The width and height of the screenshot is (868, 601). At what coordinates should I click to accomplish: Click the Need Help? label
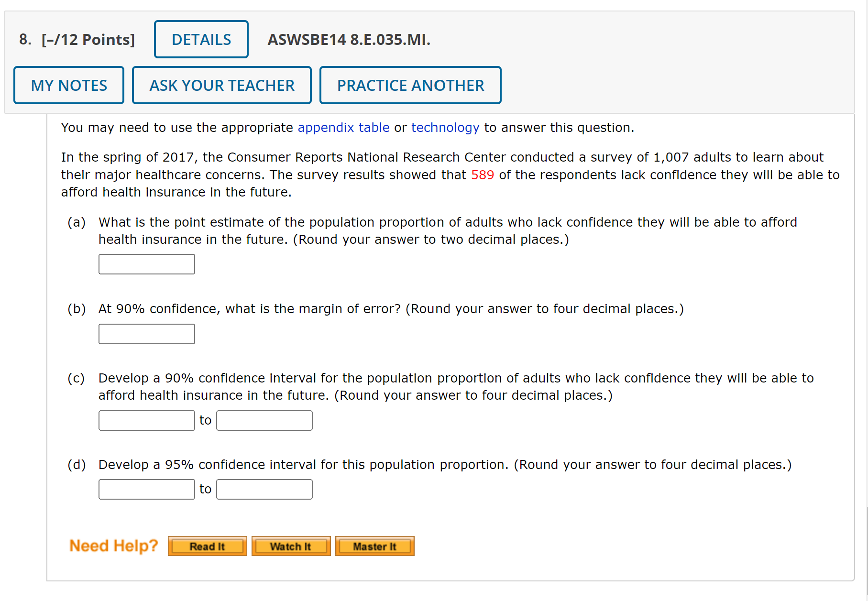click(113, 545)
